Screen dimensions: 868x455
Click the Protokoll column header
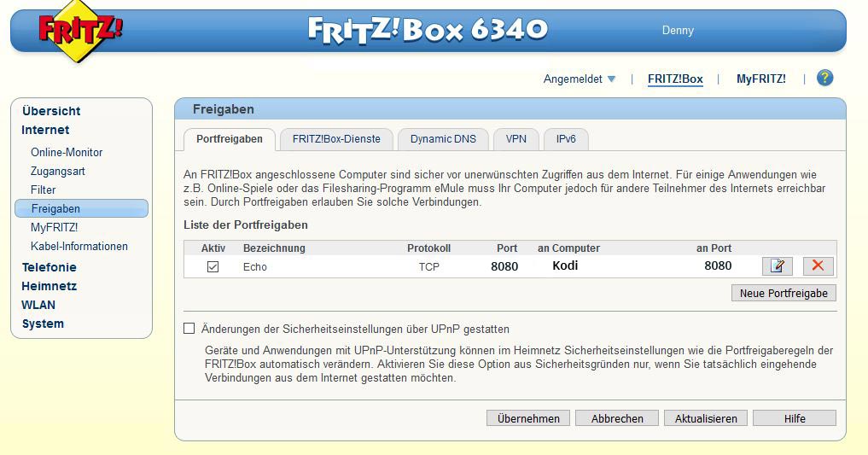click(429, 248)
